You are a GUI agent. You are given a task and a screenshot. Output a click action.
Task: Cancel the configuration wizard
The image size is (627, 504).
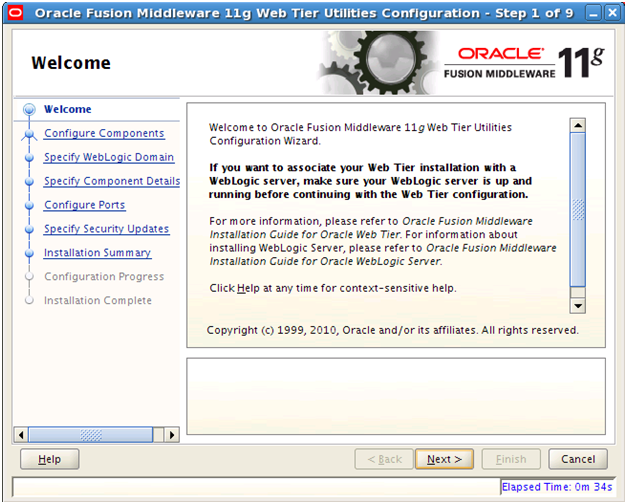[578, 459]
